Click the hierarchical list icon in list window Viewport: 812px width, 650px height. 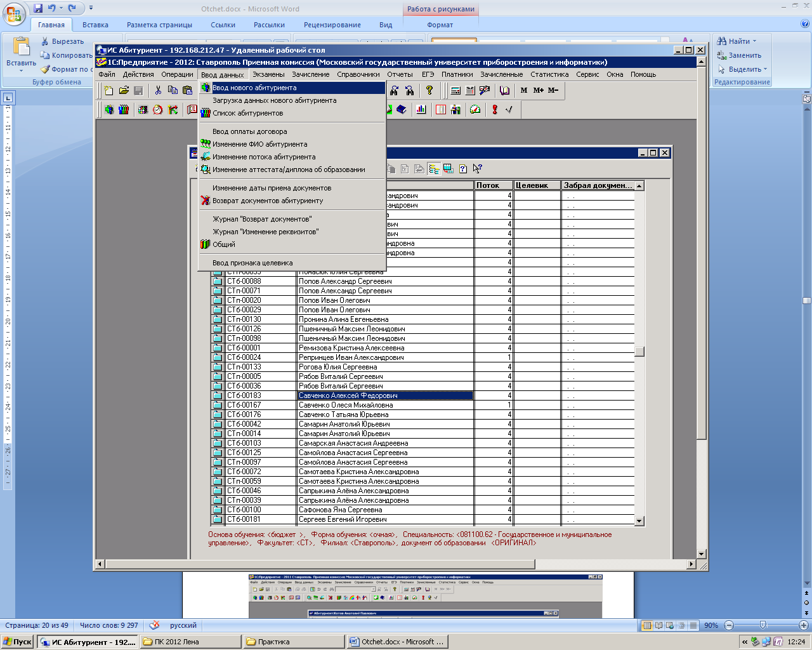[434, 169]
